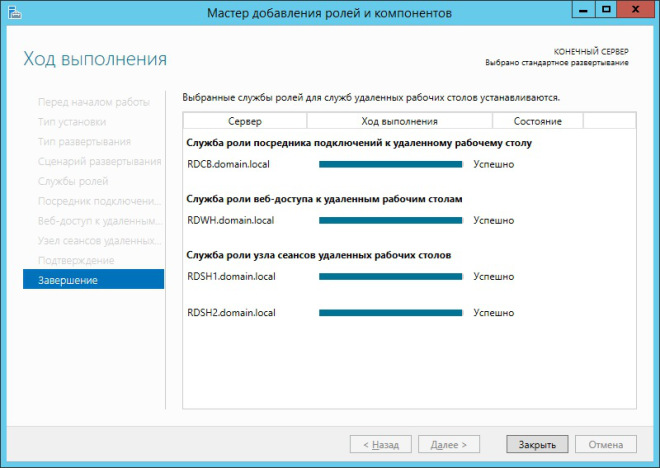660x468 pixels.
Task: Select the RDSH2.domain.local server row
Action: pos(231,313)
